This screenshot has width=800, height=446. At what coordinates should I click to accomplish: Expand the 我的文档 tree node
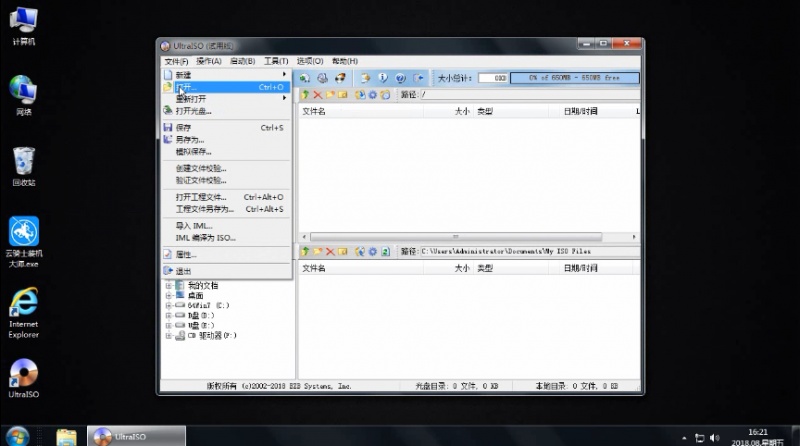[x=168, y=286]
